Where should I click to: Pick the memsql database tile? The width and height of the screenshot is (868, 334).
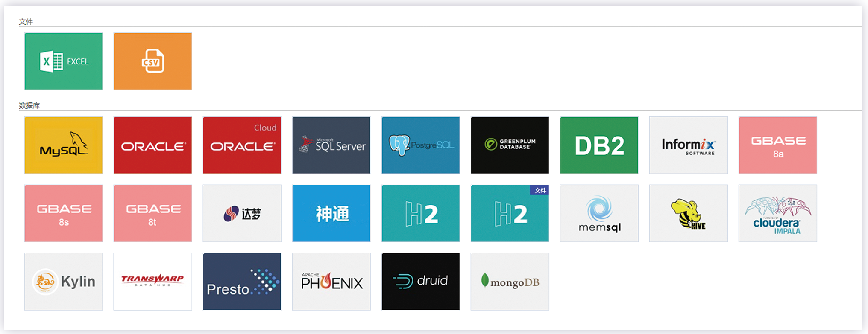(x=599, y=213)
